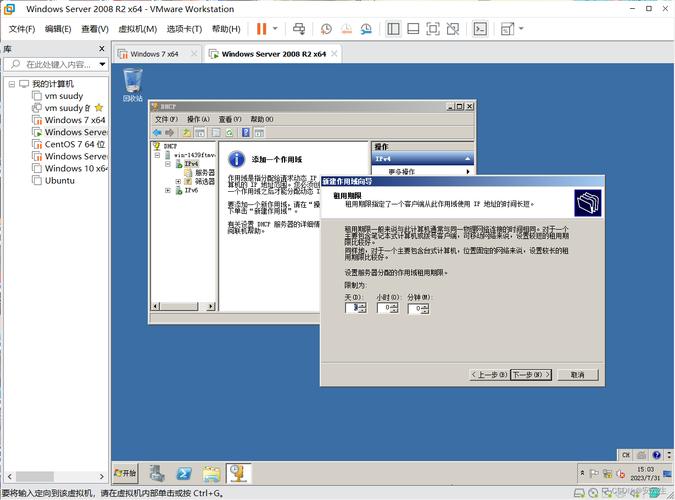The width and height of the screenshot is (675, 500).
Task: Click the DHCP forward arrow toolbar icon
Action: tap(170, 133)
